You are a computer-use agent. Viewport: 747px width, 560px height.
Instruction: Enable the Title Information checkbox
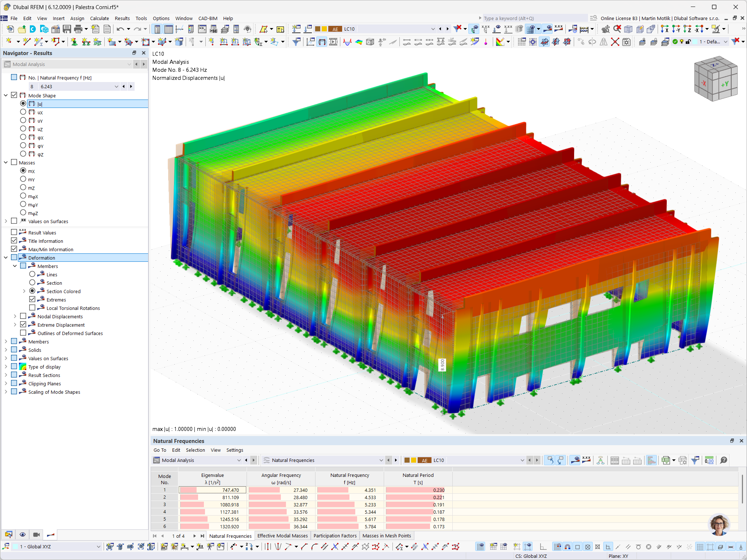point(15,240)
